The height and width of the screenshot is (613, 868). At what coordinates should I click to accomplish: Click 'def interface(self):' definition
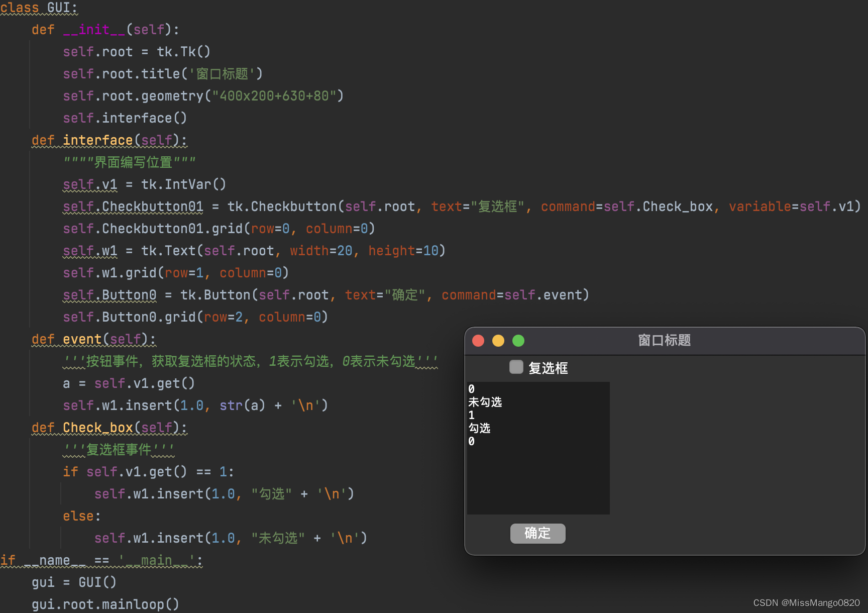pyautogui.click(x=109, y=140)
